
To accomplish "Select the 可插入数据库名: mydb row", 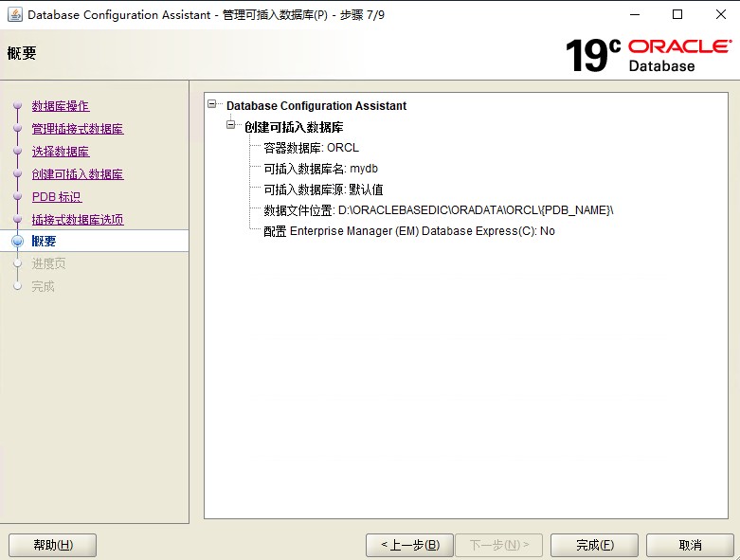I will pyautogui.click(x=320, y=169).
